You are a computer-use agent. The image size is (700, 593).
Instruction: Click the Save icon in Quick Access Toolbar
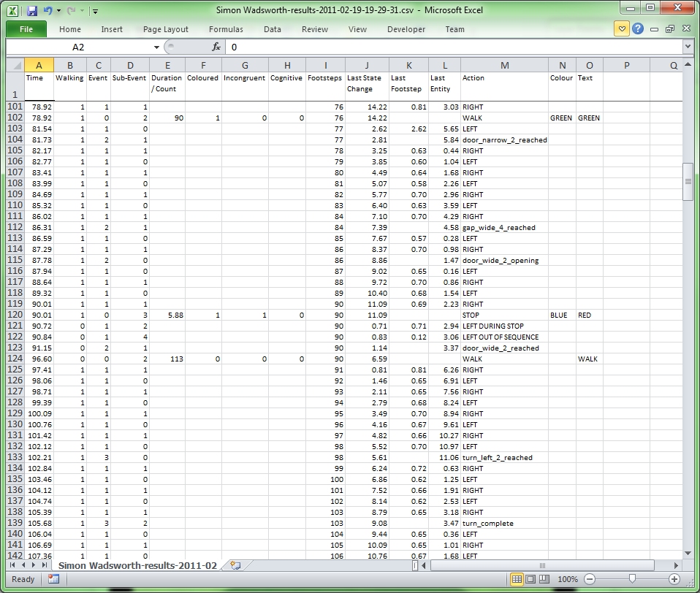click(x=32, y=10)
